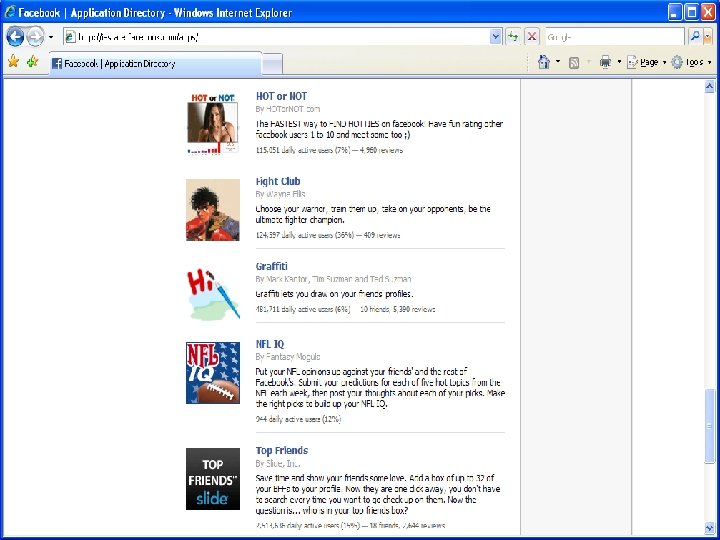The width and height of the screenshot is (720, 540).
Task: Open the Top Friends slide thumbnail
Action: (213, 479)
